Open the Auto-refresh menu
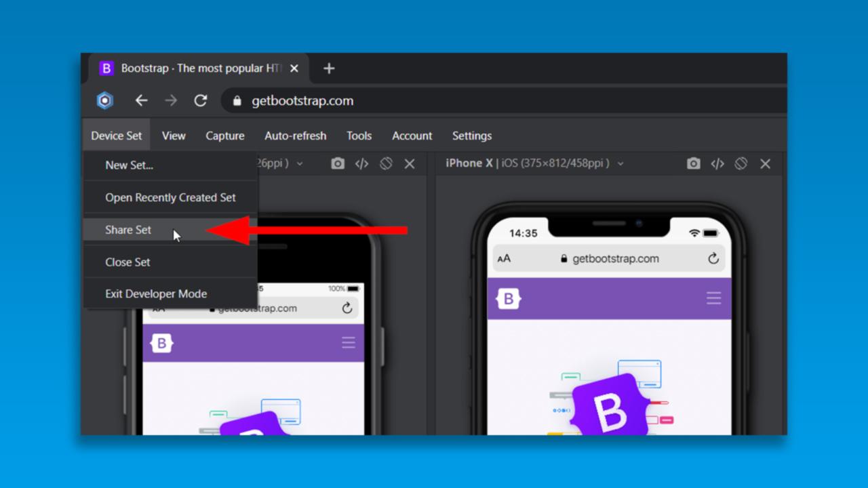This screenshot has width=868, height=488. (x=296, y=136)
